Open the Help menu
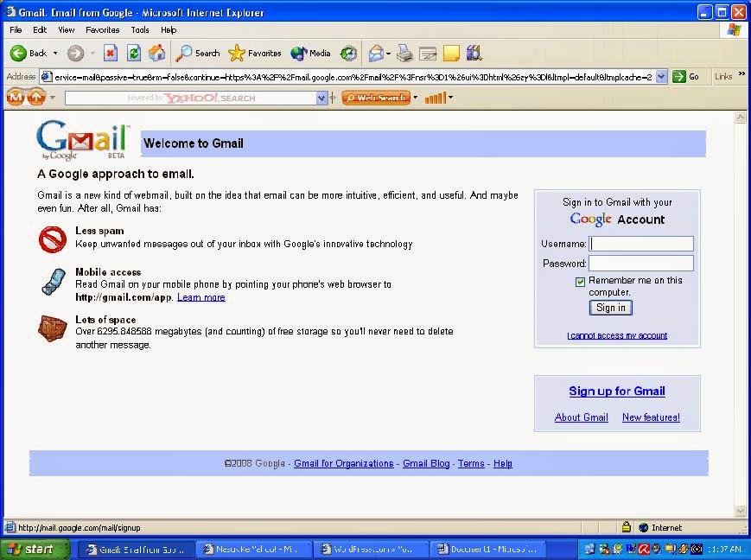Screen dimensions: 751x560 (169, 29)
